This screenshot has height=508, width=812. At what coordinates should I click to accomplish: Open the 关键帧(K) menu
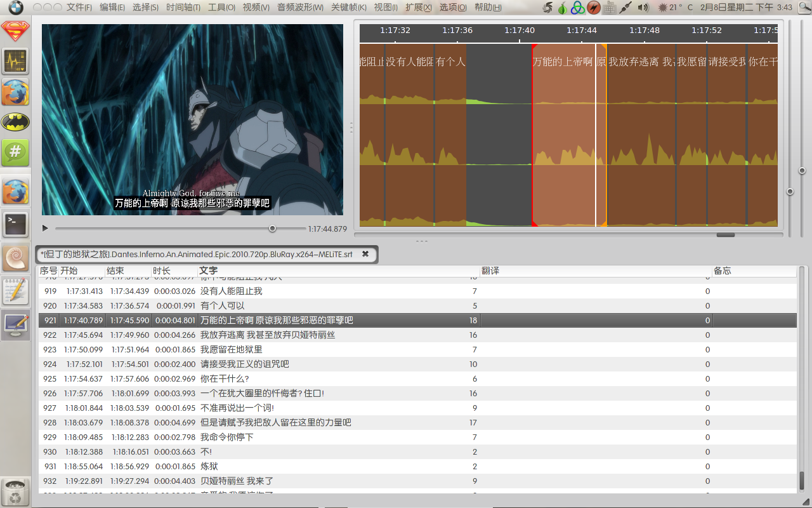coord(349,8)
